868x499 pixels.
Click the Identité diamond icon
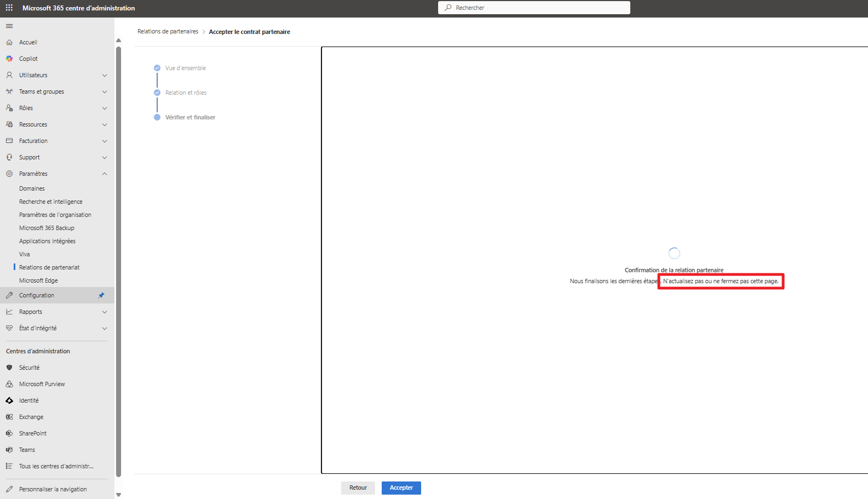[x=9, y=400]
